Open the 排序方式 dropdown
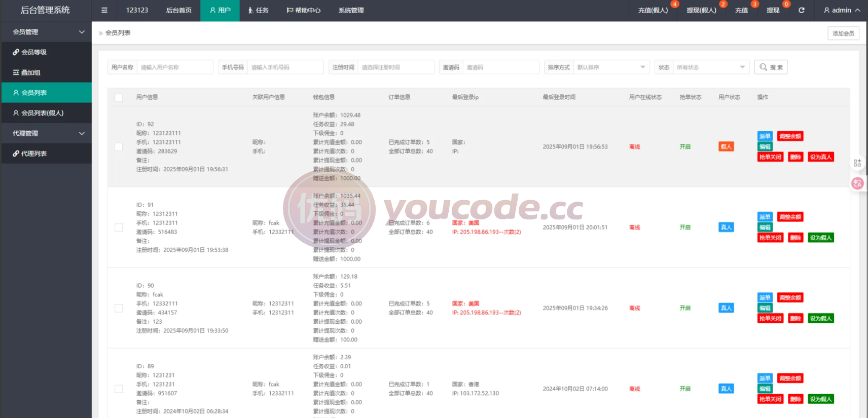This screenshot has width=868, height=418. [x=611, y=67]
